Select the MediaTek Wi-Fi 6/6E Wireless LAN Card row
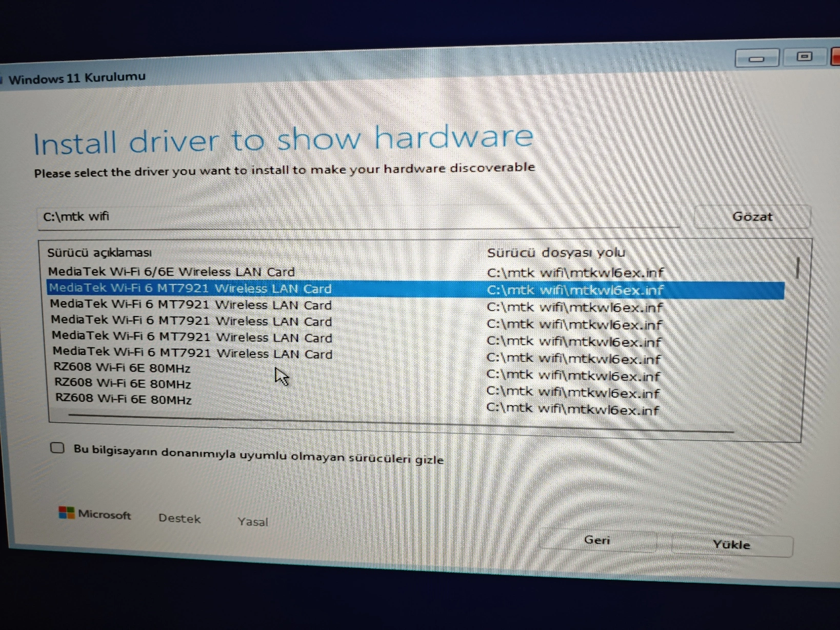This screenshot has width=840, height=630. pos(415,272)
